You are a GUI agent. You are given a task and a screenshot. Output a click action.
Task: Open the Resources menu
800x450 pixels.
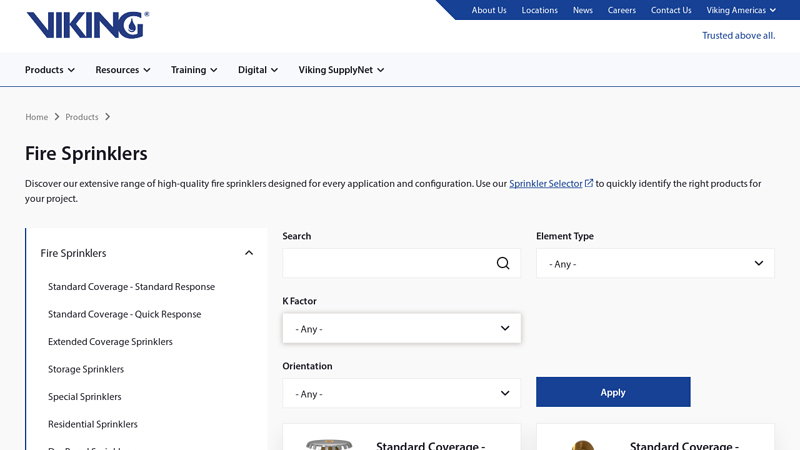[x=123, y=70]
